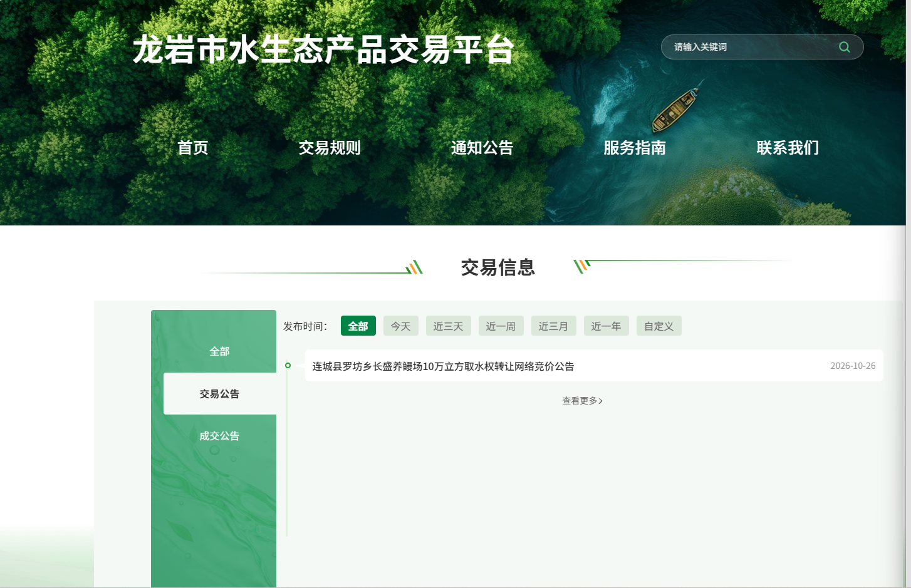The height and width of the screenshot is (588, 911).
Task: Click 查看更多 to load more announcements
Action: [x=582, y=401]
